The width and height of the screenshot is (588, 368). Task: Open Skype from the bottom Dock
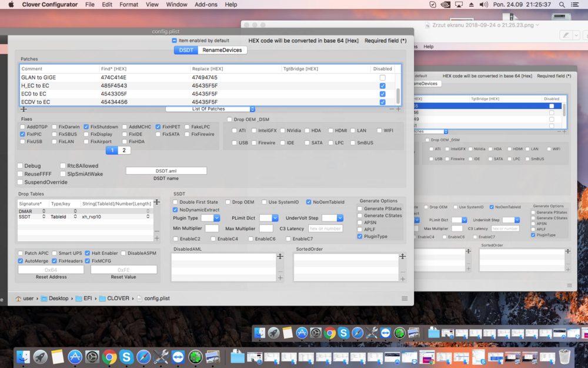click(126, 357)
